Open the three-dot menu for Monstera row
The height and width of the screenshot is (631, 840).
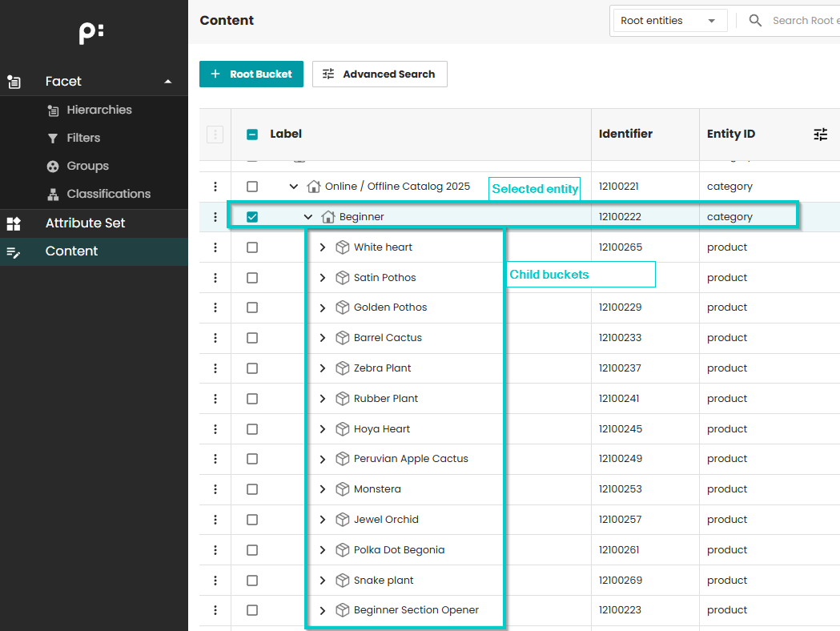215,489
